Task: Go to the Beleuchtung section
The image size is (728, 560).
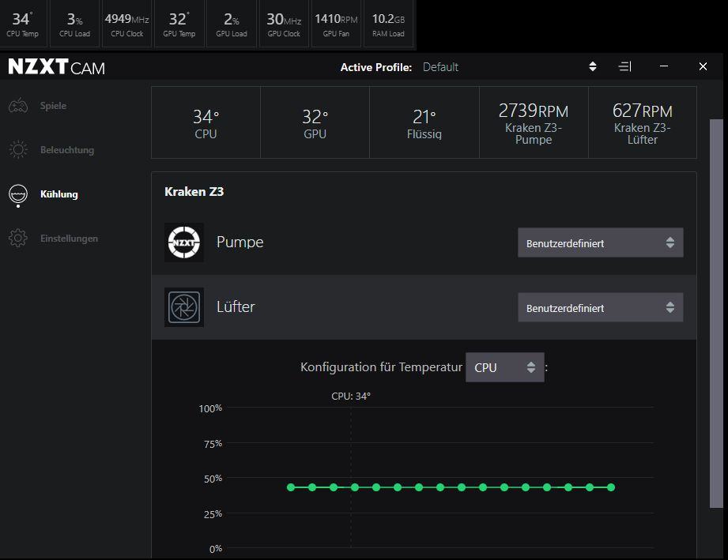Action: (67, 150)
